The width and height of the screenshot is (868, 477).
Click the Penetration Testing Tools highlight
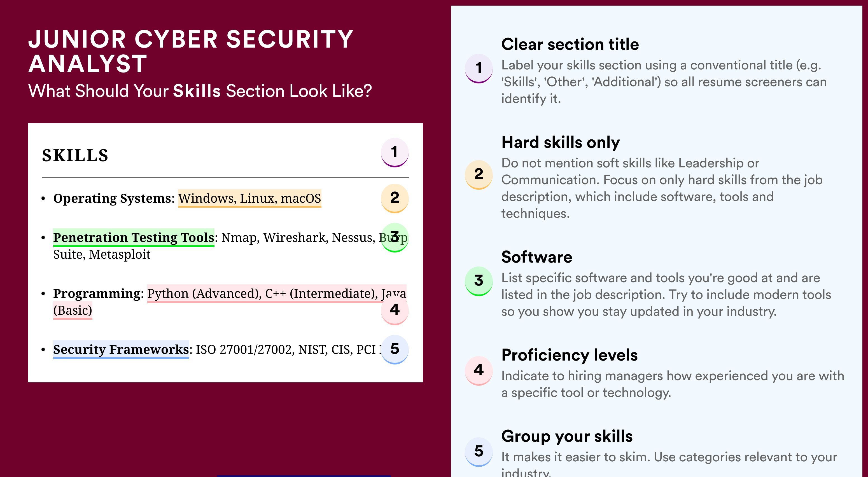click(134, 237)
